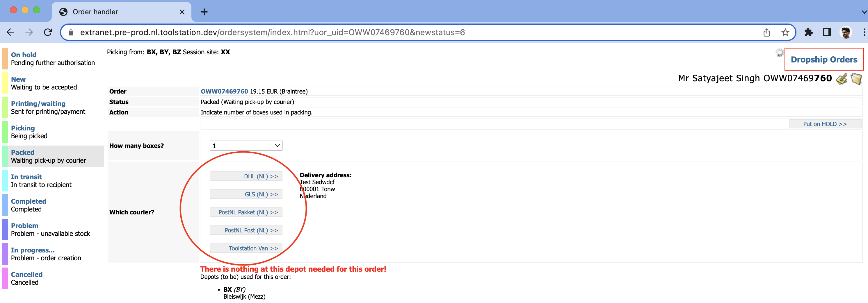The image size is (868, 303).
Task: Open the Dropship Orders link
Action: coord(823,60)
